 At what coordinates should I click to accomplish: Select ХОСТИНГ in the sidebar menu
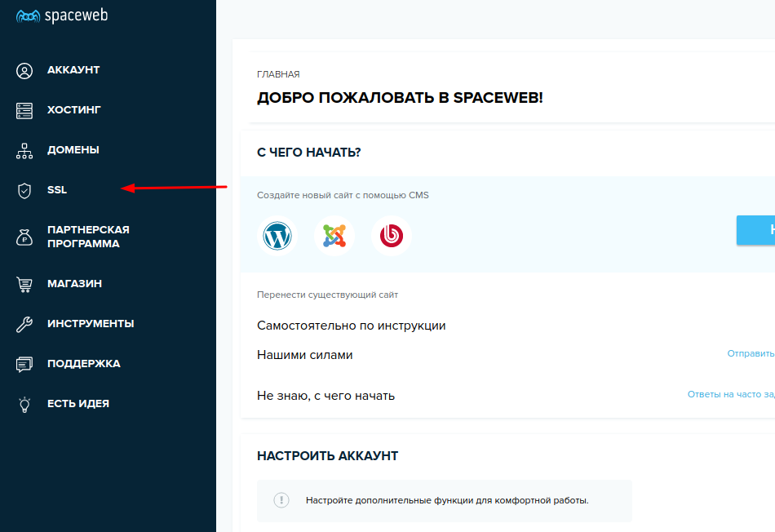click(73, 109)
